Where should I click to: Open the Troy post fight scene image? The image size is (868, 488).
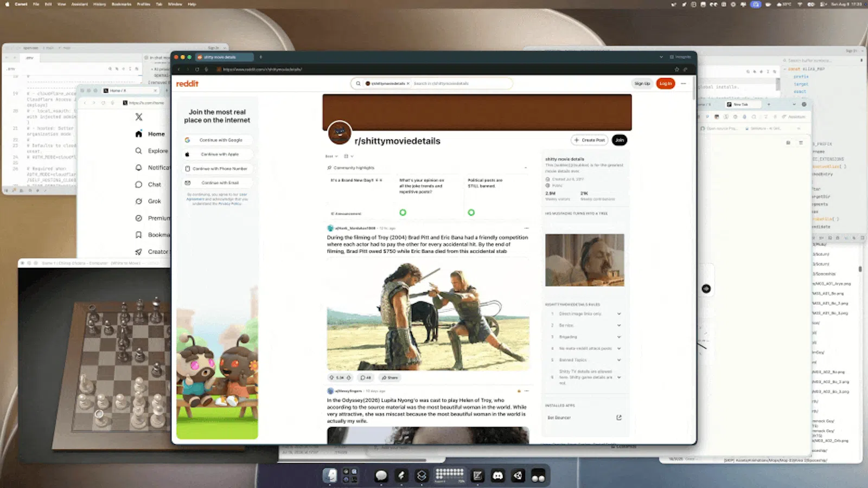428,314
